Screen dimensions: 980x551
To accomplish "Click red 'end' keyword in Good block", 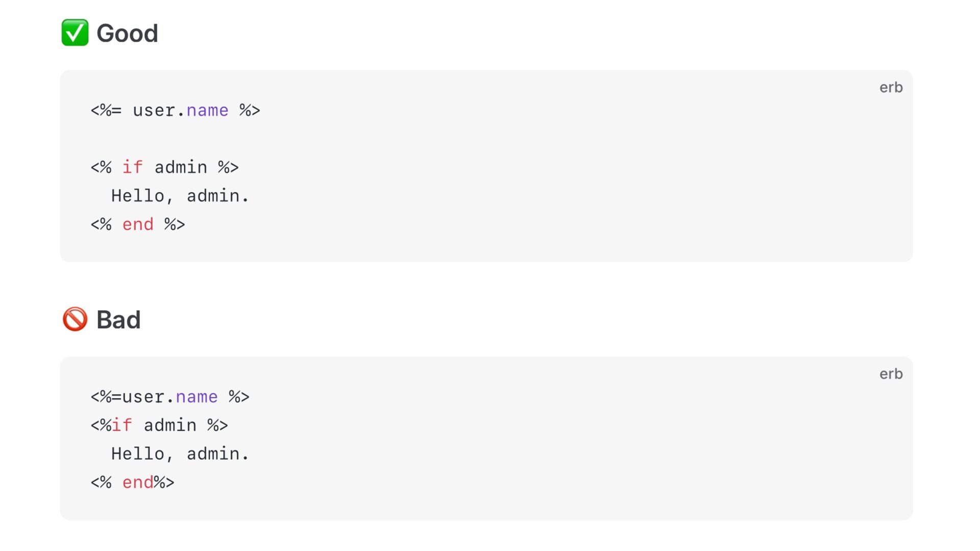I will [138, 224].
